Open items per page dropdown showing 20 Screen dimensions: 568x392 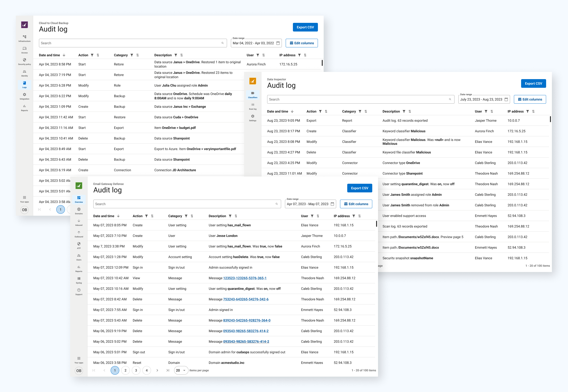(181, 370)
